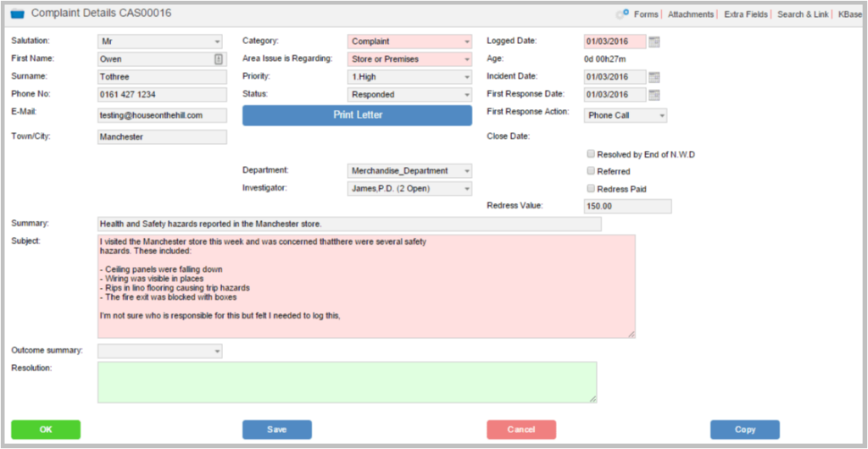Open the Status dropdown showing Responded
868x449 pixels.
coord(409,95)
